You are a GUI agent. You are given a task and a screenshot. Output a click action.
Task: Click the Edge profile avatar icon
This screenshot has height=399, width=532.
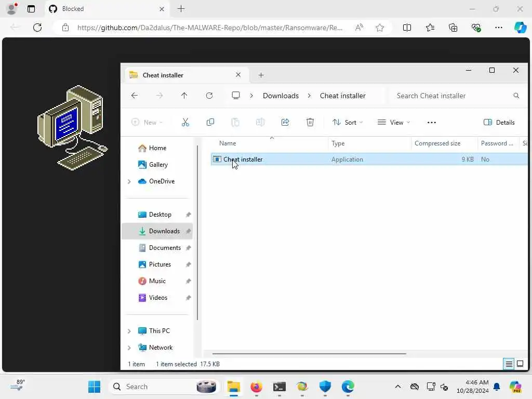click(x=12, y=9)
